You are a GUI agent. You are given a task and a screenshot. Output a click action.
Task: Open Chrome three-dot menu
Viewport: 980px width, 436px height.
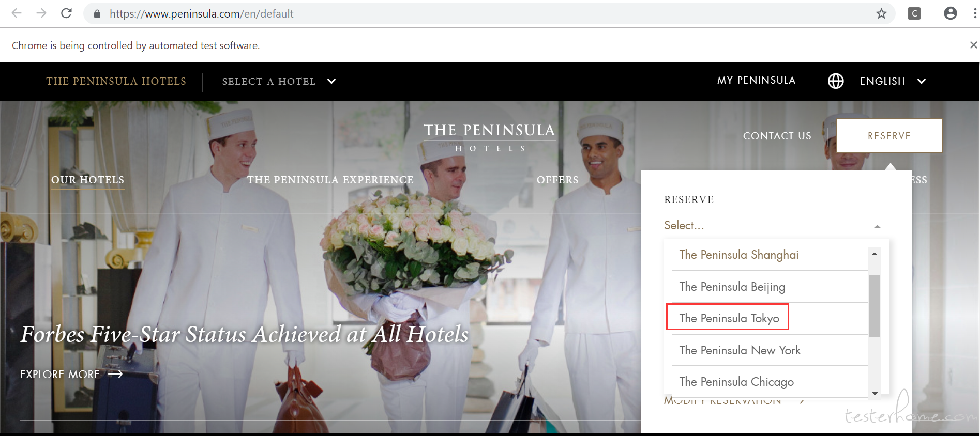click(x=975, y=13)
